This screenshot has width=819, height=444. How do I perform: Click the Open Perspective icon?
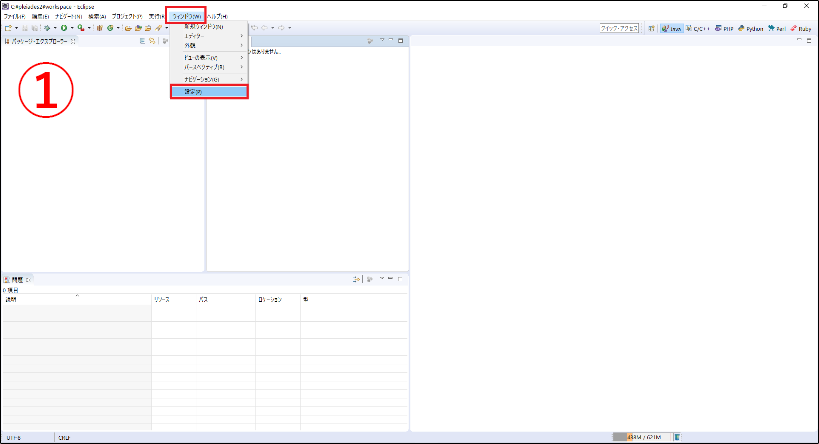pos(652,29)
